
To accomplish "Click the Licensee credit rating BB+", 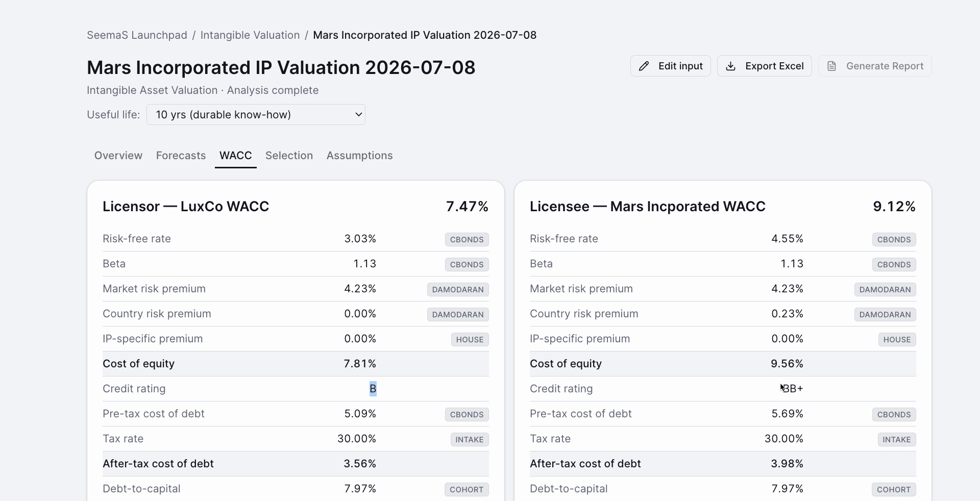I will (792, 389).
